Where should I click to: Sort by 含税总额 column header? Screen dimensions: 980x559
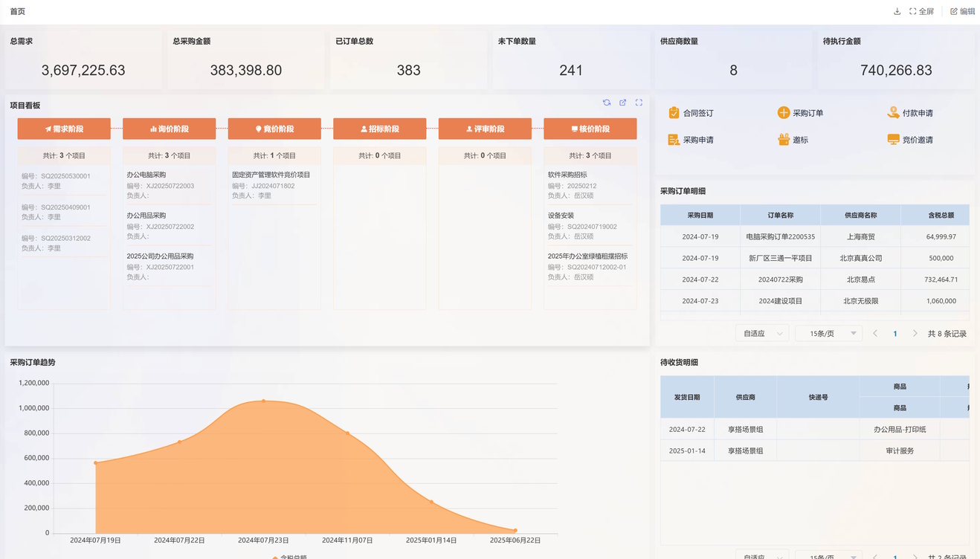pyautogui.click(x=941, y=215)
